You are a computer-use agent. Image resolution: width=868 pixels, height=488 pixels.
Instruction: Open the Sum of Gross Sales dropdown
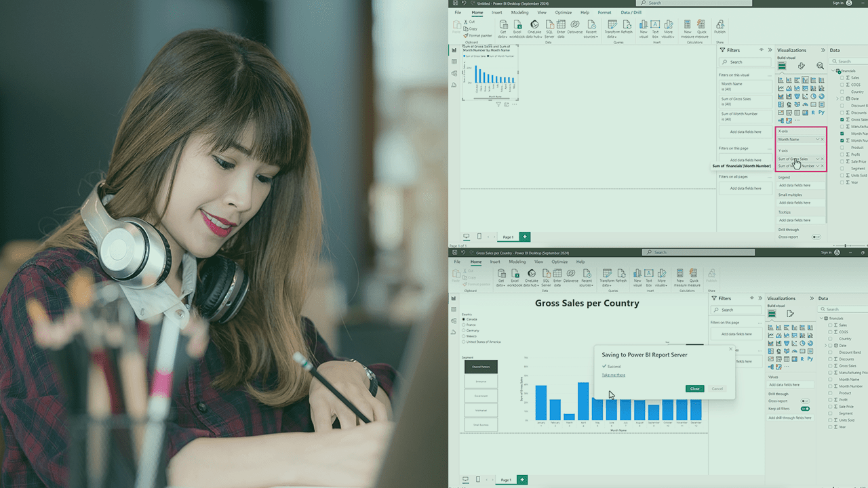click(818, 159)
